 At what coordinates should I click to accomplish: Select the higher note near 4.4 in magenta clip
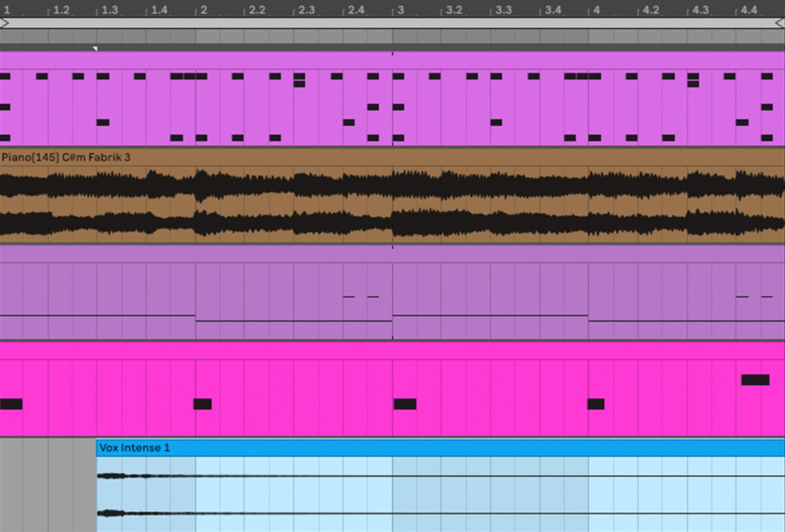[x=756, y=380]
